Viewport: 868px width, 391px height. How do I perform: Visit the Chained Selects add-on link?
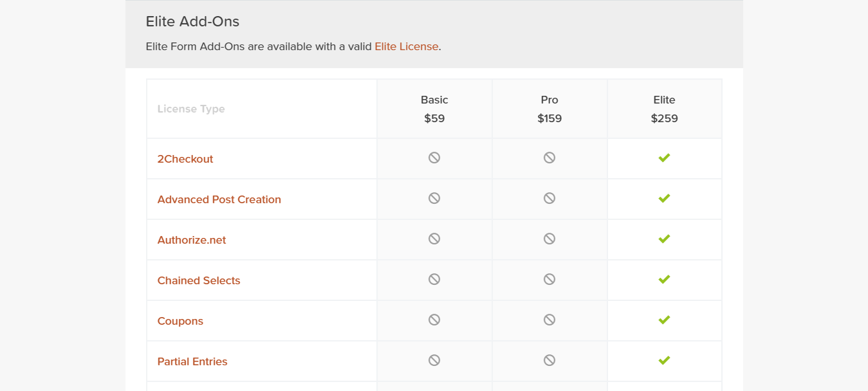click(199, 280)
